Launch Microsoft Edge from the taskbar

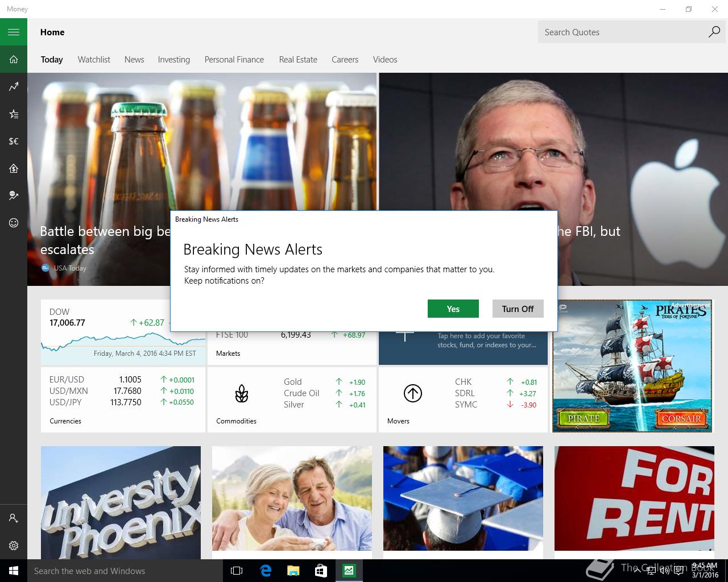pyautogui.click(x=265, y=571)
